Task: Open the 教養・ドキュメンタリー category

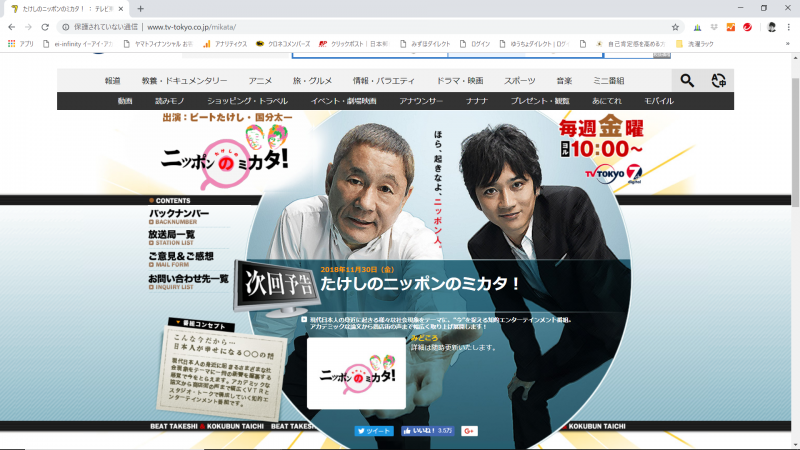Action: click(184, 81)
